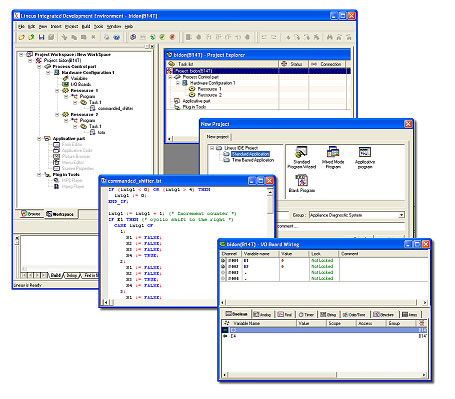Click the Scope column header
The width and height of the screenshot is (455, 399).
click(x=341, y=323)
